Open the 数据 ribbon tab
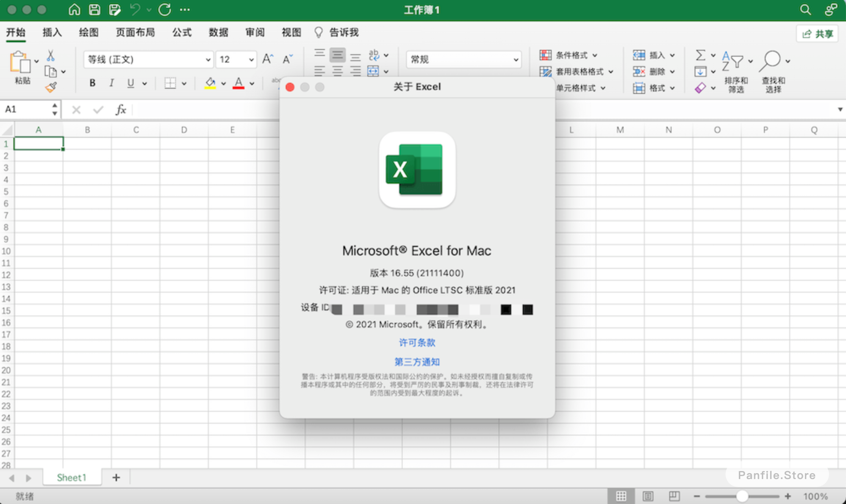Viewport: 846px width, 504px height. click(x=218, y=33)
